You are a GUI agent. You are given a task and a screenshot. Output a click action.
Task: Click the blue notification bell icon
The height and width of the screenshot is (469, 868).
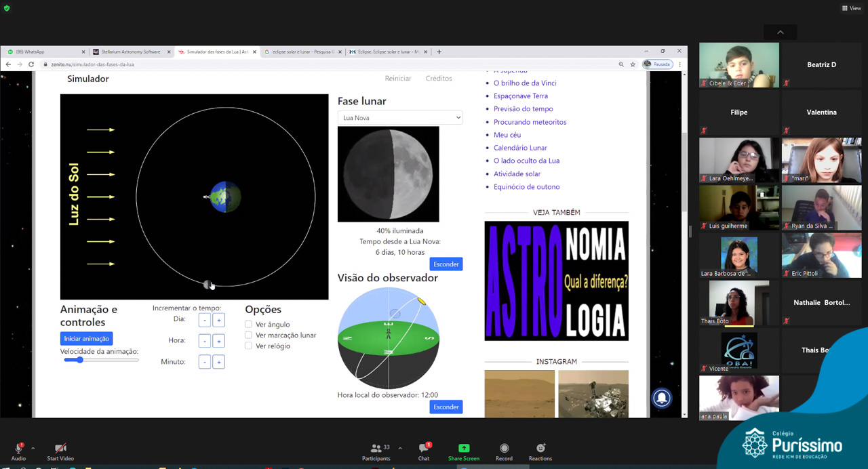[662, 399]
